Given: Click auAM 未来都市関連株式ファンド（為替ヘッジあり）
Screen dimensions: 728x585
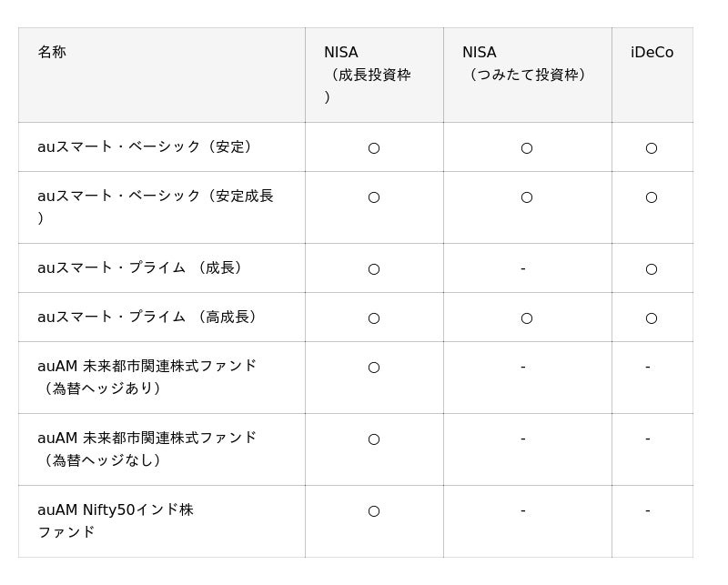Looking at the screenshot, I should (x=147, y=377).
